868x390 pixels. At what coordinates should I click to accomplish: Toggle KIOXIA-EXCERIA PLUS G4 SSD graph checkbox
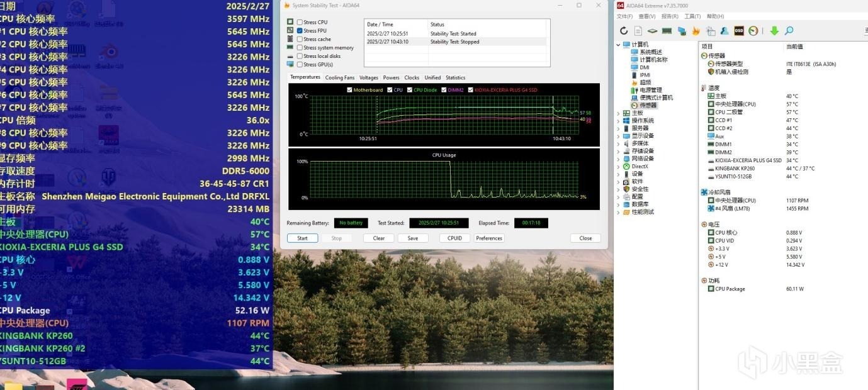pos(471,90)
